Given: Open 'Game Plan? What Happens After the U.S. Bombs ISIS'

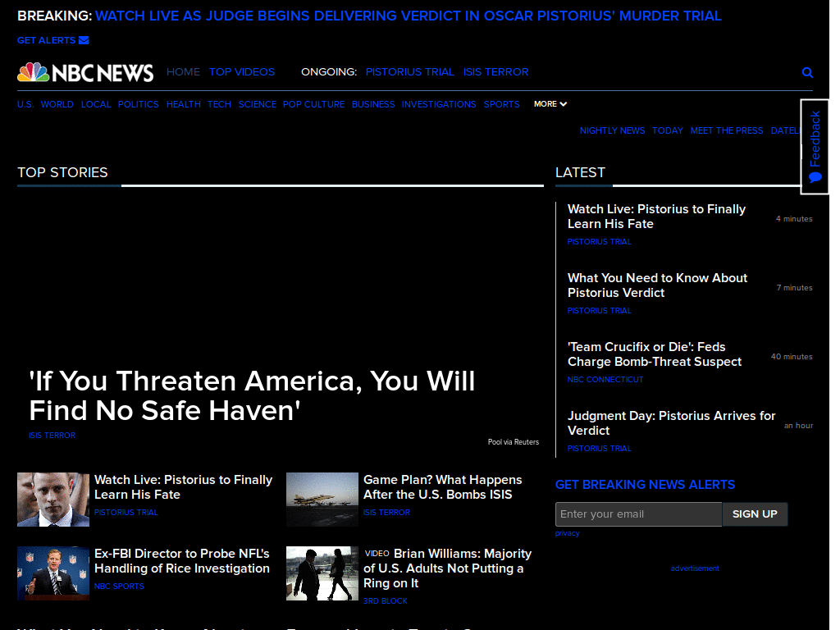Looking at the screenshot, I should click(442, 487).
